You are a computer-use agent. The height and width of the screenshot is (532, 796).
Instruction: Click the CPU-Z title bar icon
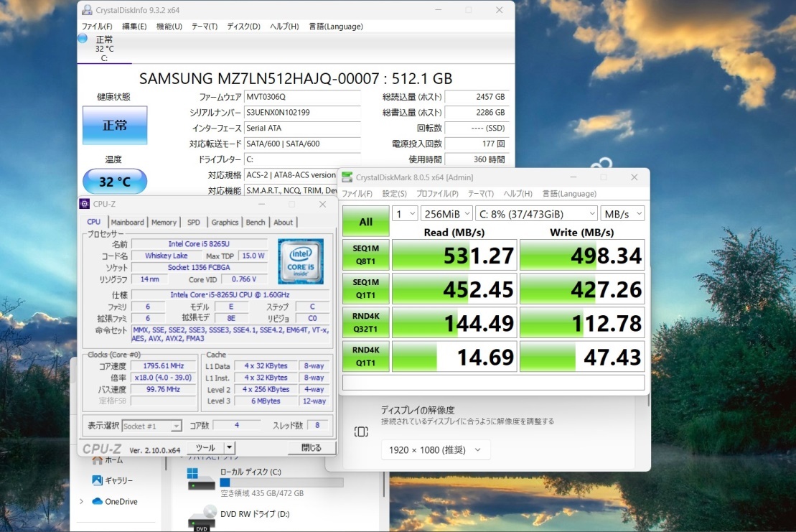[85, 204]
